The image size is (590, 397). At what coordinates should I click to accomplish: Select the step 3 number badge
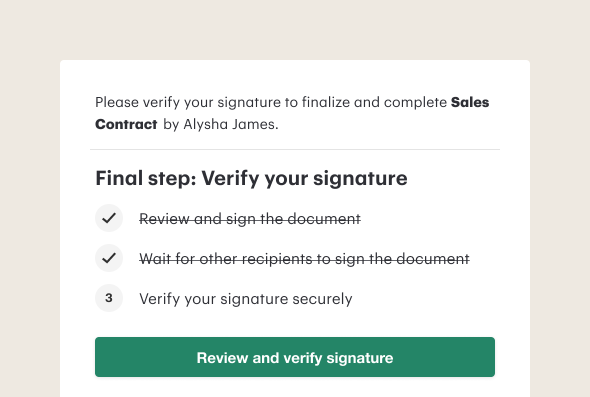(x=109, y=298)
